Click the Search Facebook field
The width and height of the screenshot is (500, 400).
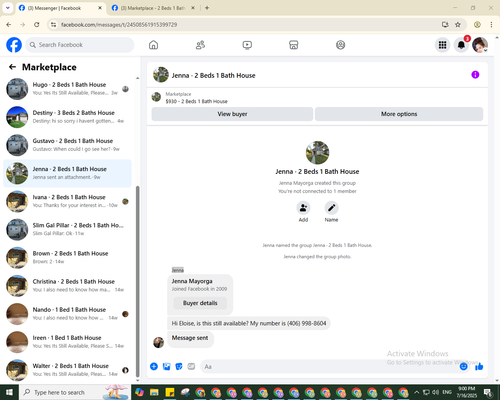(x=80, y=45)
